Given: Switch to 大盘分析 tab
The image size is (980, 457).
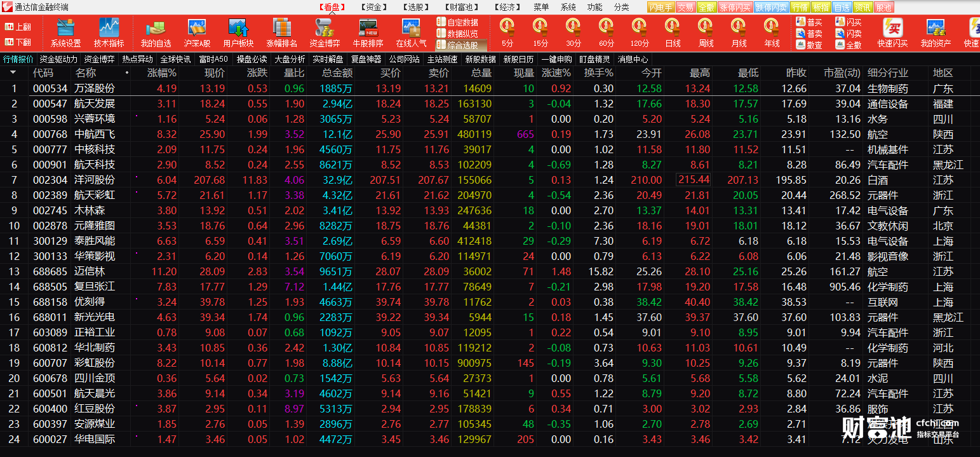Looking at the screenshot, I should point(290,59).
